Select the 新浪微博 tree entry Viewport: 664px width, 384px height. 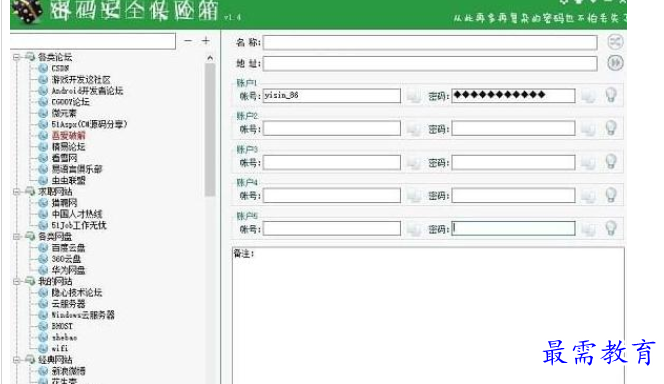coord(68,371)
